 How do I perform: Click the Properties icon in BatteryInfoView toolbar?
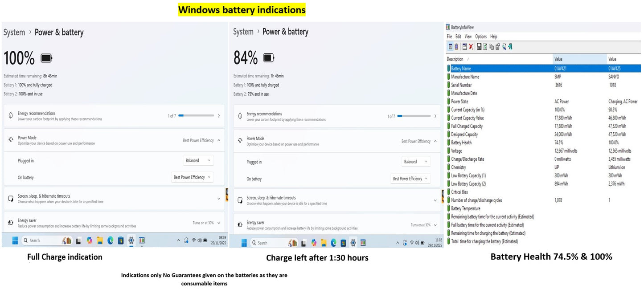(464, 47)
